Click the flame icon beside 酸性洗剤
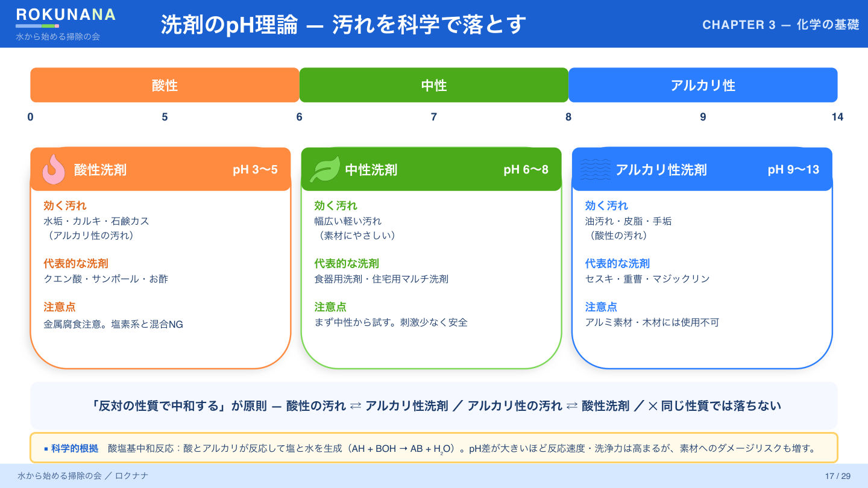This screenshot has height=488, width=868. point(54,169)
